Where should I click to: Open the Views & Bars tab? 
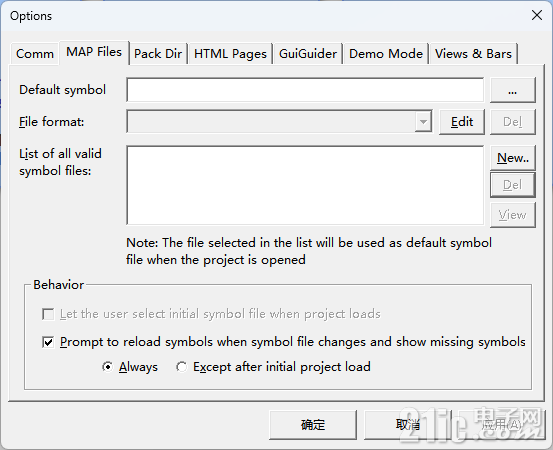click(x=473, y=54)
